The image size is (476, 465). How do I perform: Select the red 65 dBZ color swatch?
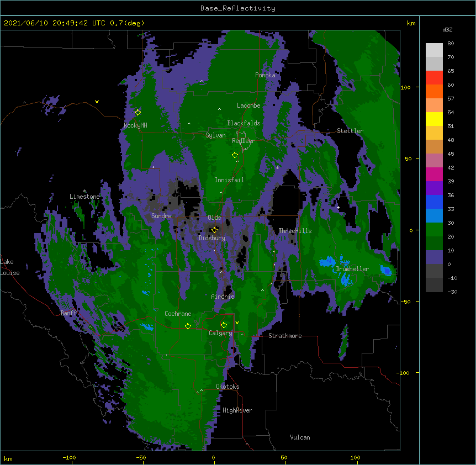point(434,78)
